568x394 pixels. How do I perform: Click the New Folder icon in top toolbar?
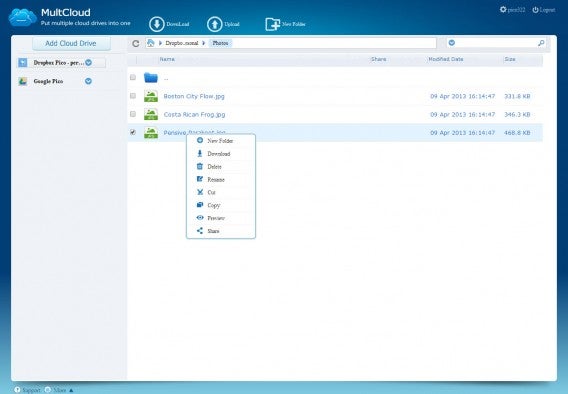(x=272, y=24)
